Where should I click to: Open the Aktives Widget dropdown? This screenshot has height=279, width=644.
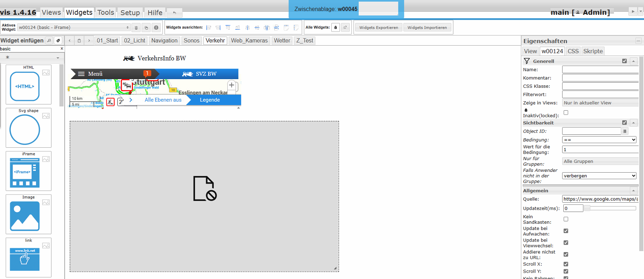[x=74, y=28]
